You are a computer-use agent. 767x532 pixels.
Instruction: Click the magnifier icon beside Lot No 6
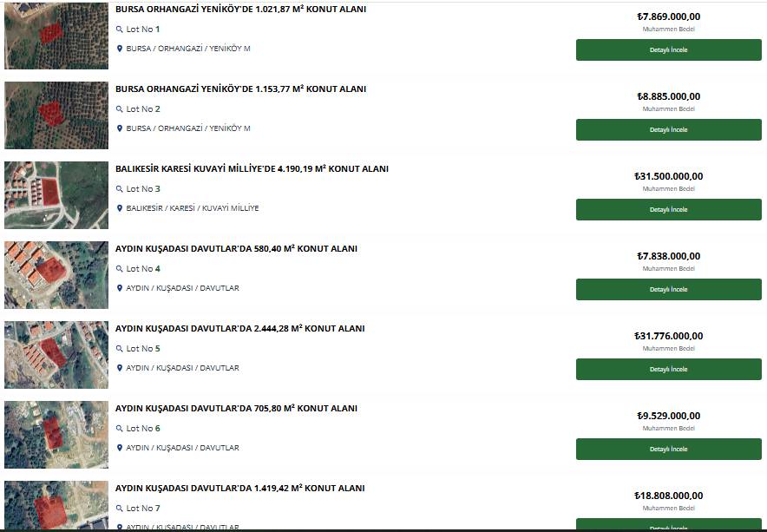(x=120, y=428)
